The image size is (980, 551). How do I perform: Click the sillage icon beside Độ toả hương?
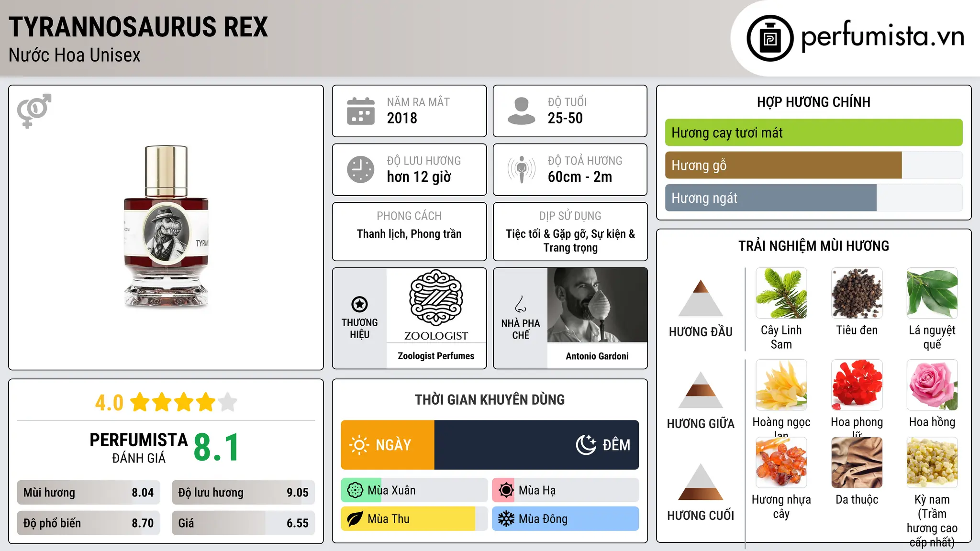(522, 169)
